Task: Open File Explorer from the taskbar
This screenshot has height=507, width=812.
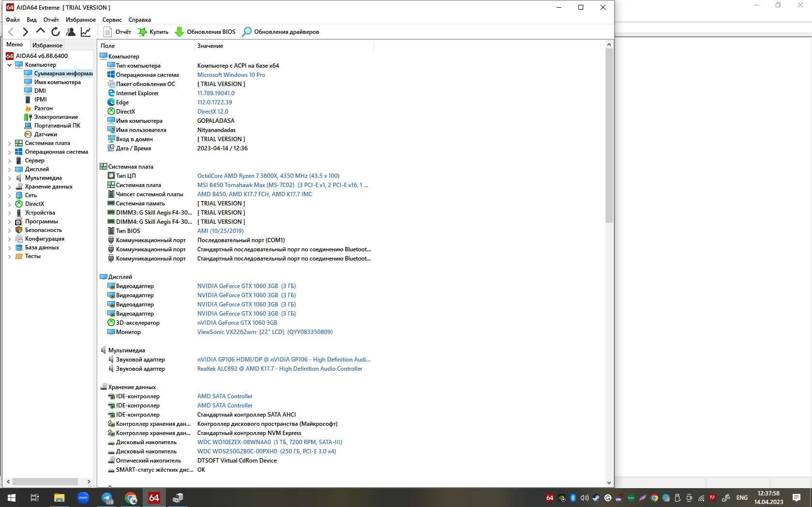Action: point(59,497)
